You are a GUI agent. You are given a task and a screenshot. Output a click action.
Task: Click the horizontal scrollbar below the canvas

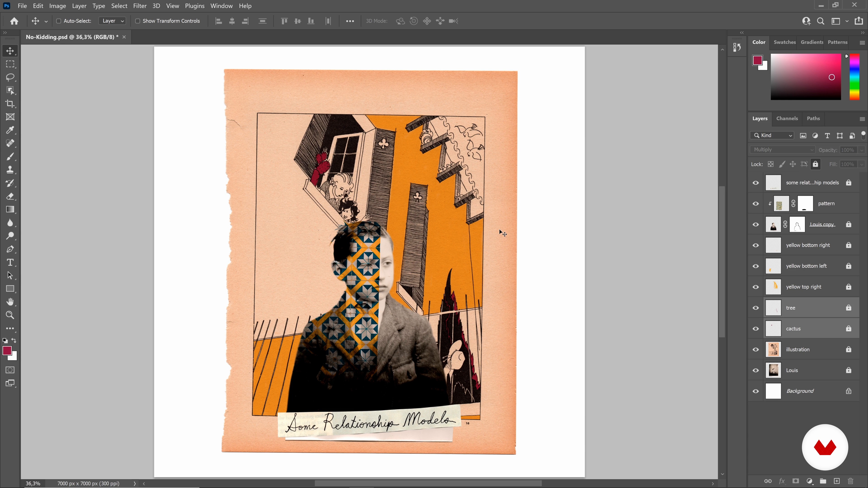428,483
